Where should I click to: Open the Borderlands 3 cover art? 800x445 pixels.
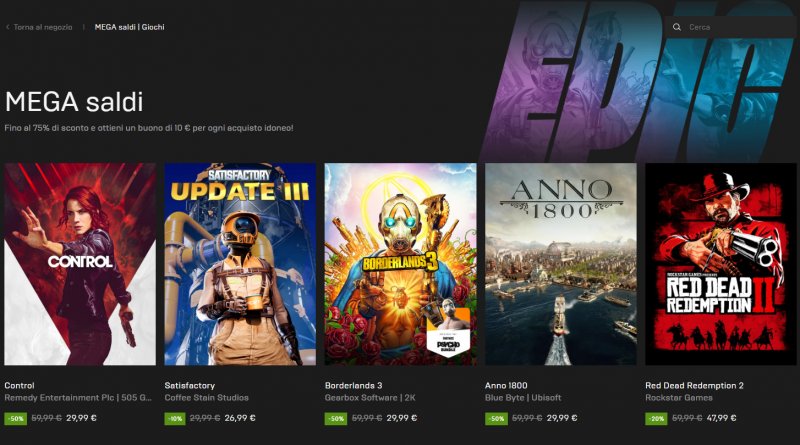point(401,264)
